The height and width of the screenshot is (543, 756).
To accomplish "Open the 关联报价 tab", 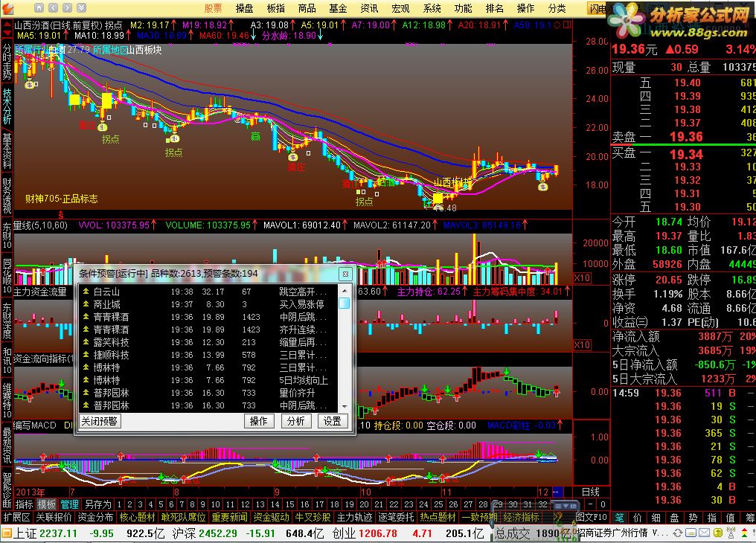I will (54, 518).
